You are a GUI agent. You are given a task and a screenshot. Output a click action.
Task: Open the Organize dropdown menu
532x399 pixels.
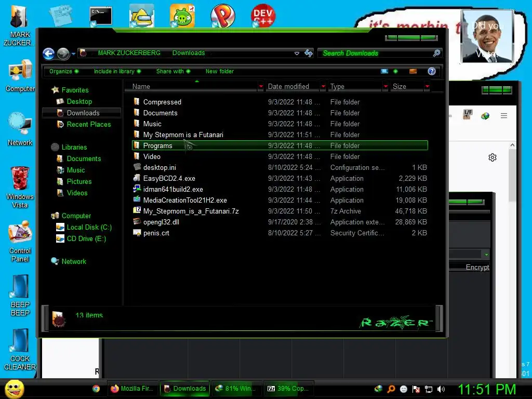64,71
